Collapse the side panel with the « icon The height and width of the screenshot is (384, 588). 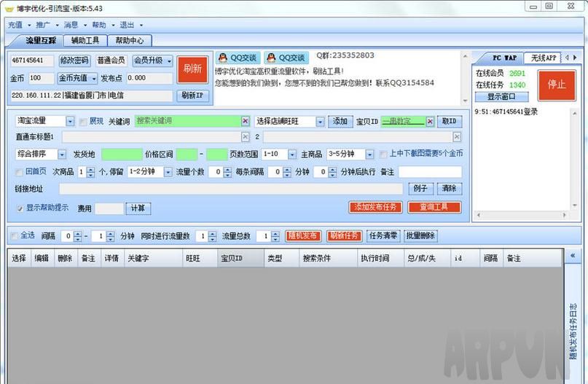(x=573, y=256)
